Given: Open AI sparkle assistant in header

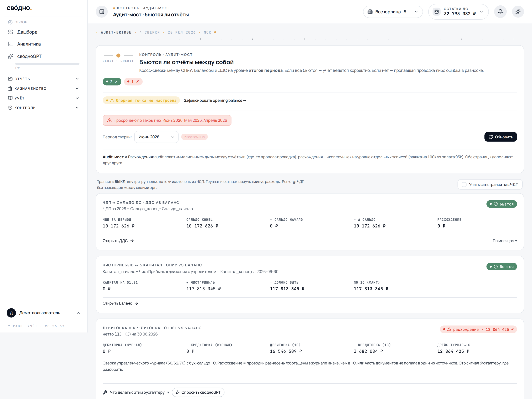Looking at the screenshot, I should 518,12.
